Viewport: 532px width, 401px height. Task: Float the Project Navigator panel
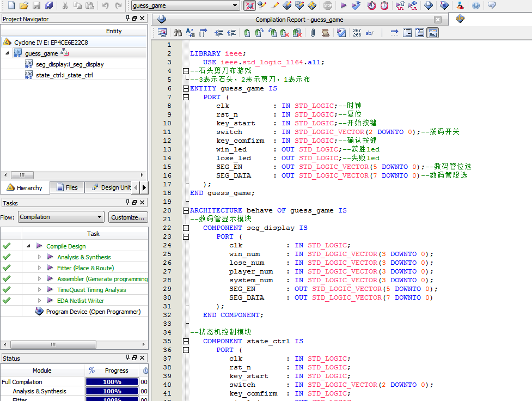pos(134,19)
